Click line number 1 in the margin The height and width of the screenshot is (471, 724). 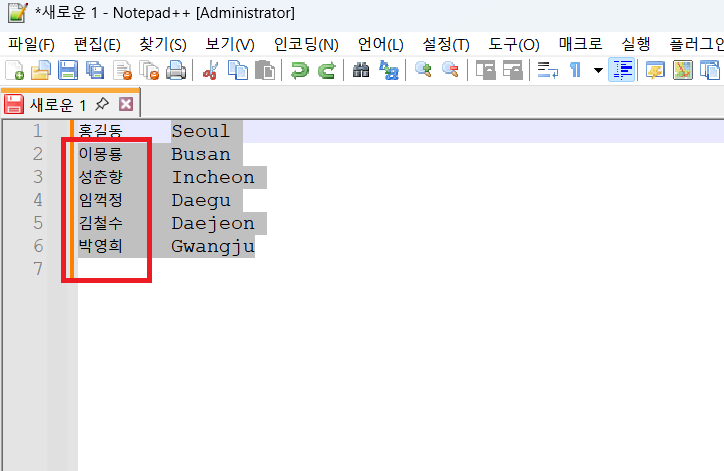(38, 131)
